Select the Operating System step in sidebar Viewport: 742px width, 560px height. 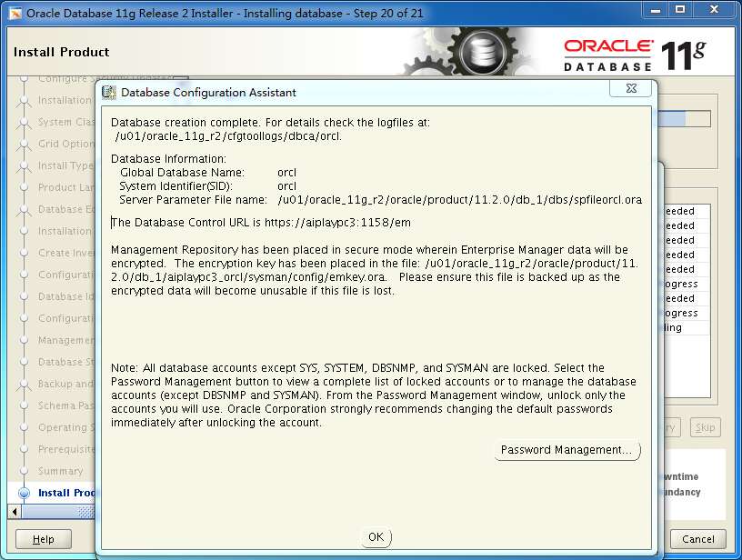[66, 427]
